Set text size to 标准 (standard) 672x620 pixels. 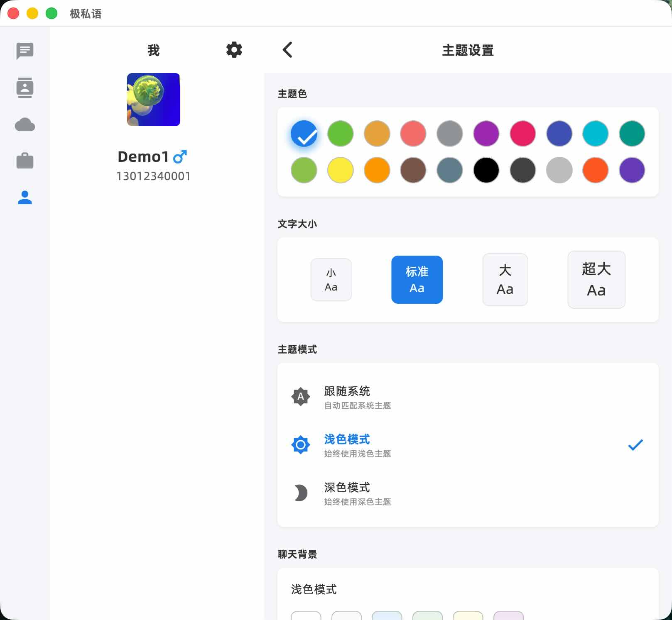click(417, 280)
